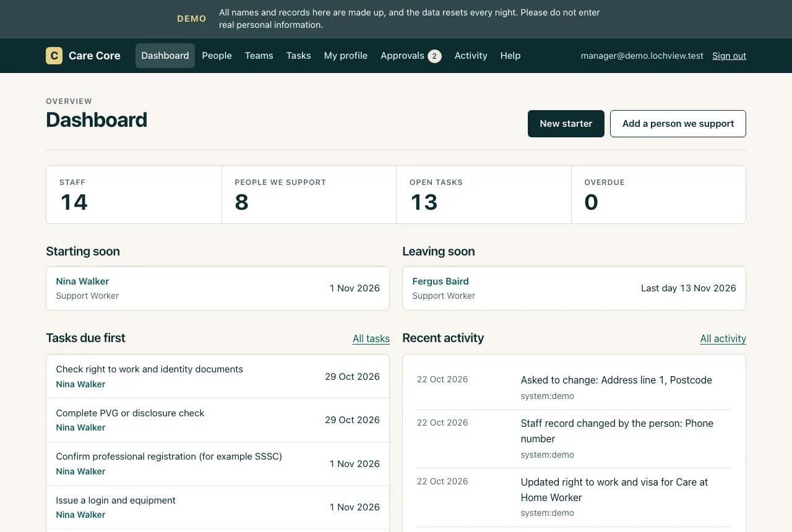Click the Last day 13 Nov 2026 text
792x532 pixels.
point(689,288)
